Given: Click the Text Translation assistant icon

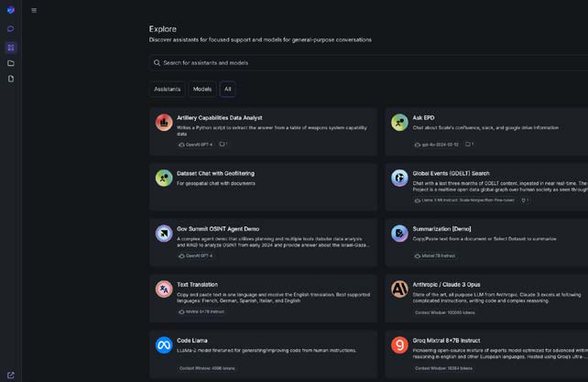Looking at the screenshot, I should pos(164,289).
